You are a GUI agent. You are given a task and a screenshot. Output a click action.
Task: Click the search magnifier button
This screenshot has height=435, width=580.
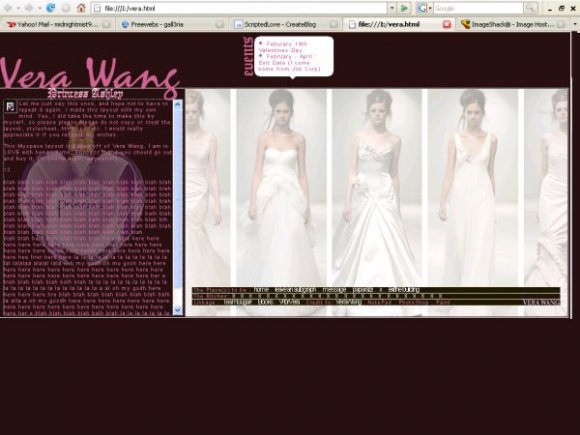pyautogui.click(x=530, y=8)
